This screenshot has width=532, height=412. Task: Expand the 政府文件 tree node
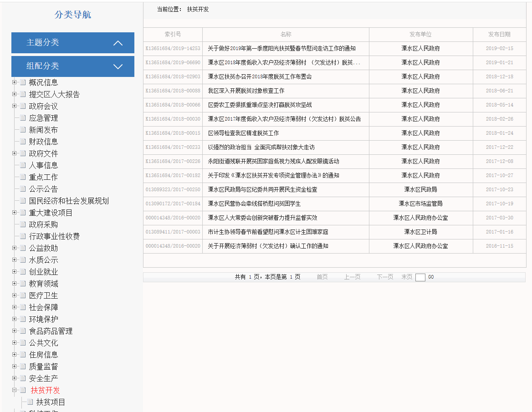15,153
